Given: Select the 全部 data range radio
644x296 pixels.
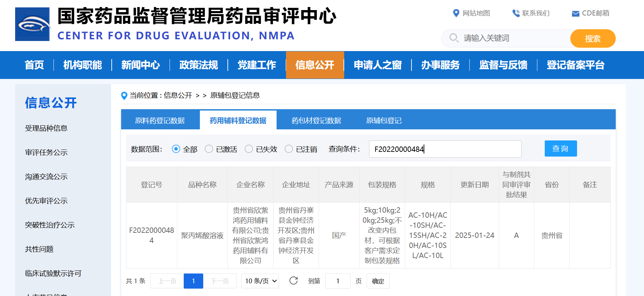Looking at the screenshot, I should 176,149.
